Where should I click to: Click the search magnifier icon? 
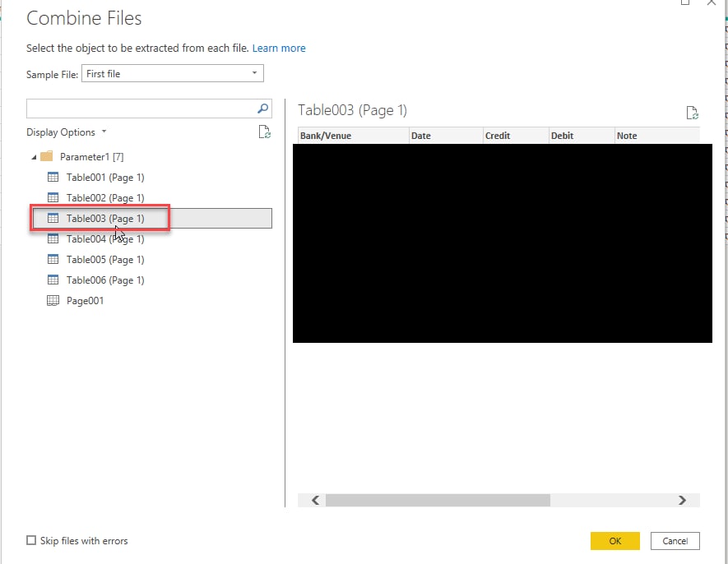[262, 109]
